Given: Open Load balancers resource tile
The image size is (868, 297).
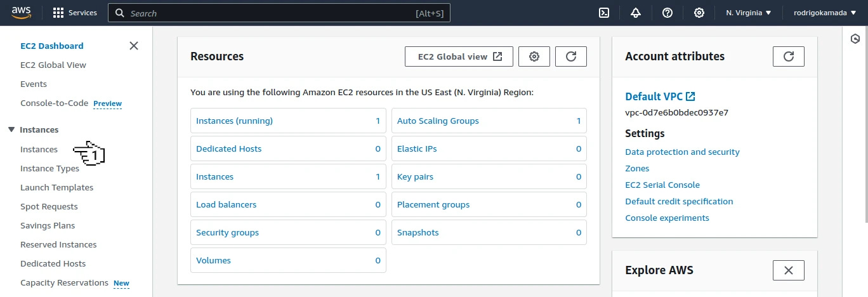Looking at the screenshot, I should (x=288, y=204).
